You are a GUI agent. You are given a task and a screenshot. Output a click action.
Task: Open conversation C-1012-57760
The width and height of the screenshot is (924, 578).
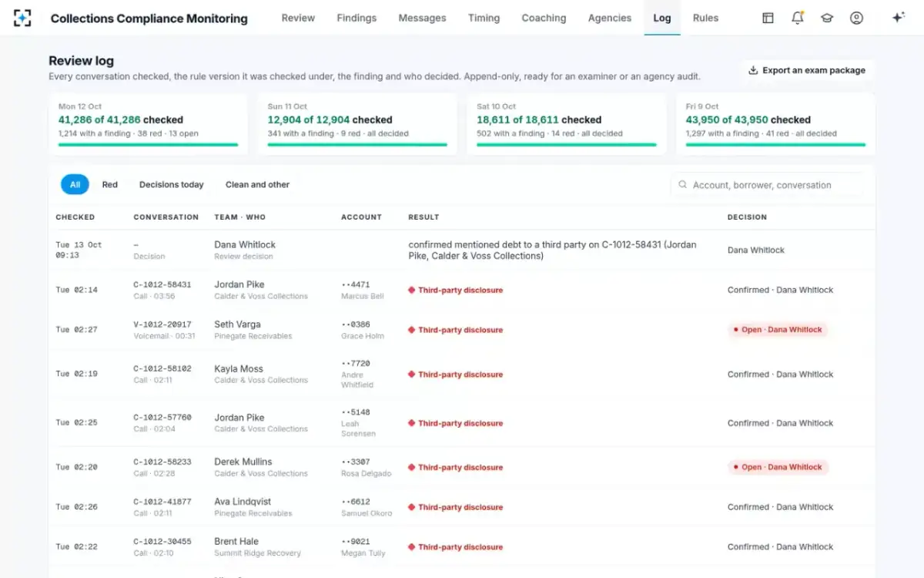pyautogui.click(x=162, y=418)
